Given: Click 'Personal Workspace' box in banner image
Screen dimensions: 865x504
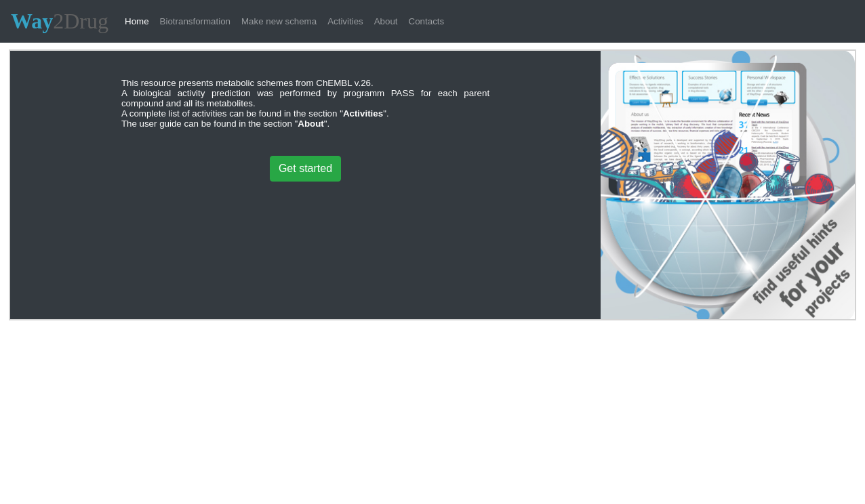Looking at the screenshot, I should coord(767,88).
